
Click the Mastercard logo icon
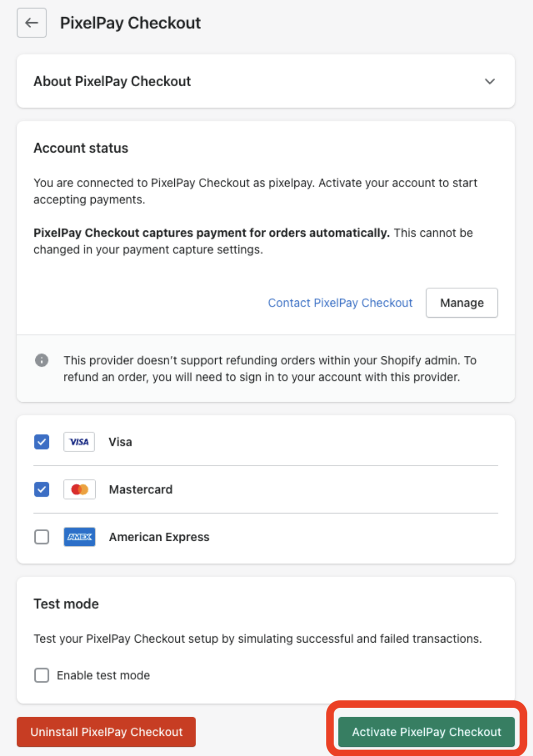point(80,489)
